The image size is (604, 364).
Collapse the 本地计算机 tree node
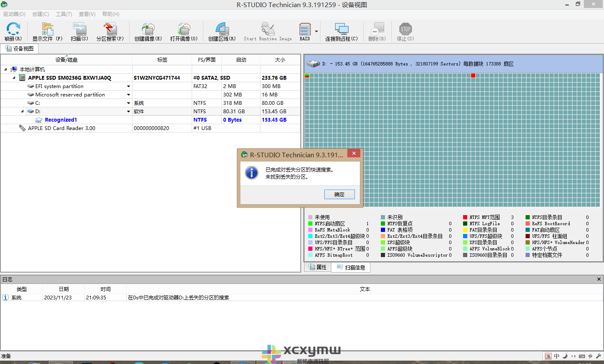click(x=5, y=70)
